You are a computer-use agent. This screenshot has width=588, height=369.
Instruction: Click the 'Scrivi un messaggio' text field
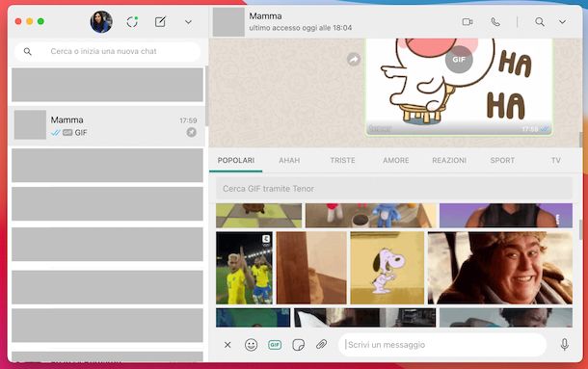(442, 345)
